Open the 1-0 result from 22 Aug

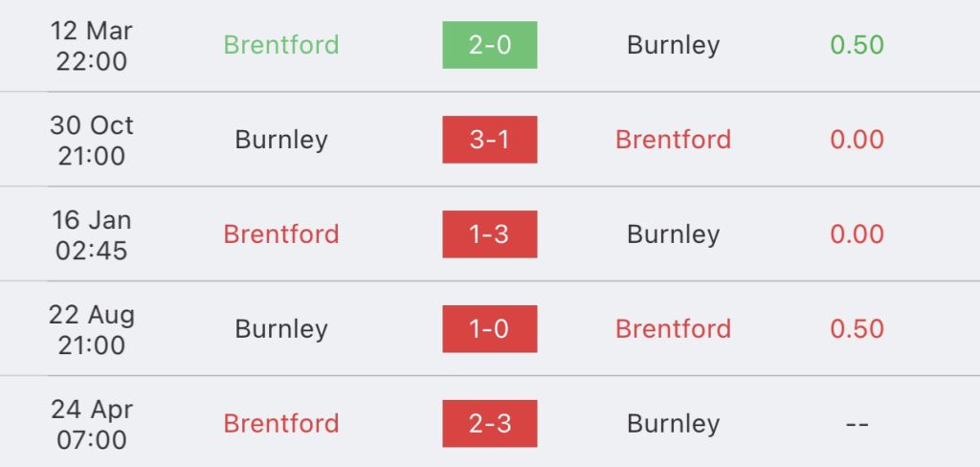489,329
